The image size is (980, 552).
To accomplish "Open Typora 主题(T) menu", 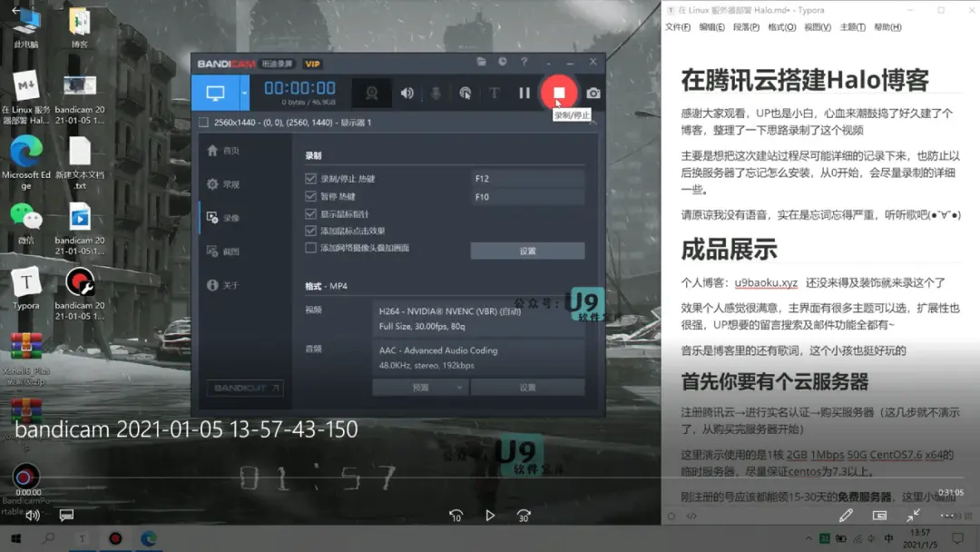I will pos(853,27).
